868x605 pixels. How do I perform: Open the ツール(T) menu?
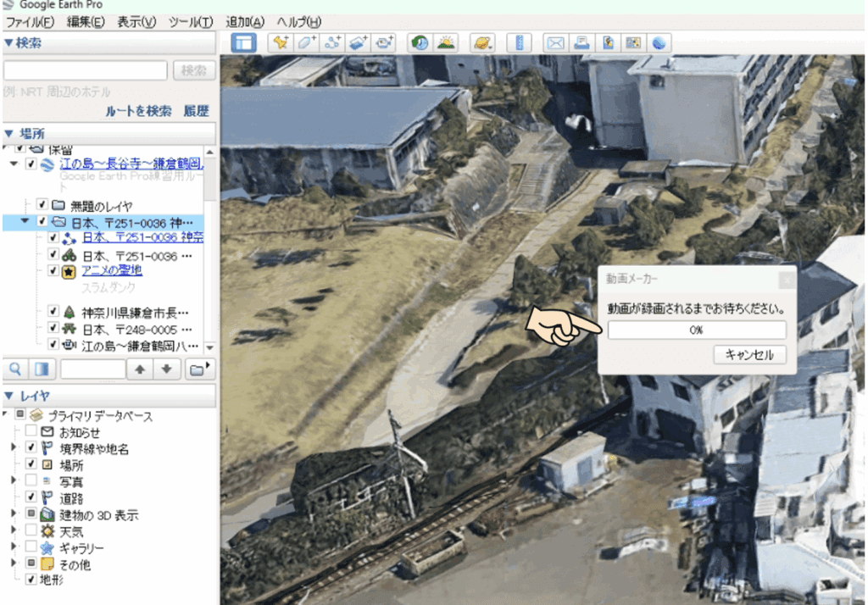[191, 21]
